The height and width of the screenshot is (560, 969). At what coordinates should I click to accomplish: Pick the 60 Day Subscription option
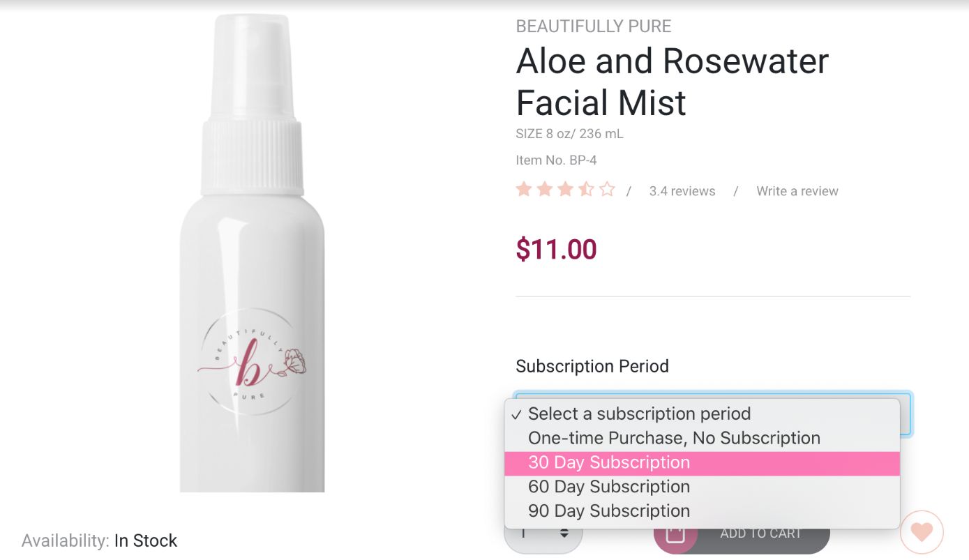coord(609,487)
